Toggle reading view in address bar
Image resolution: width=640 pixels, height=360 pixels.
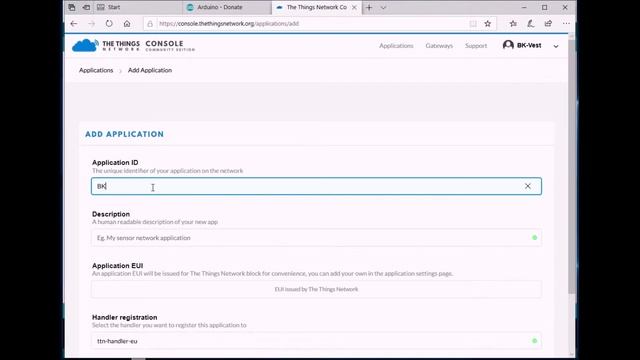[473, 24]
